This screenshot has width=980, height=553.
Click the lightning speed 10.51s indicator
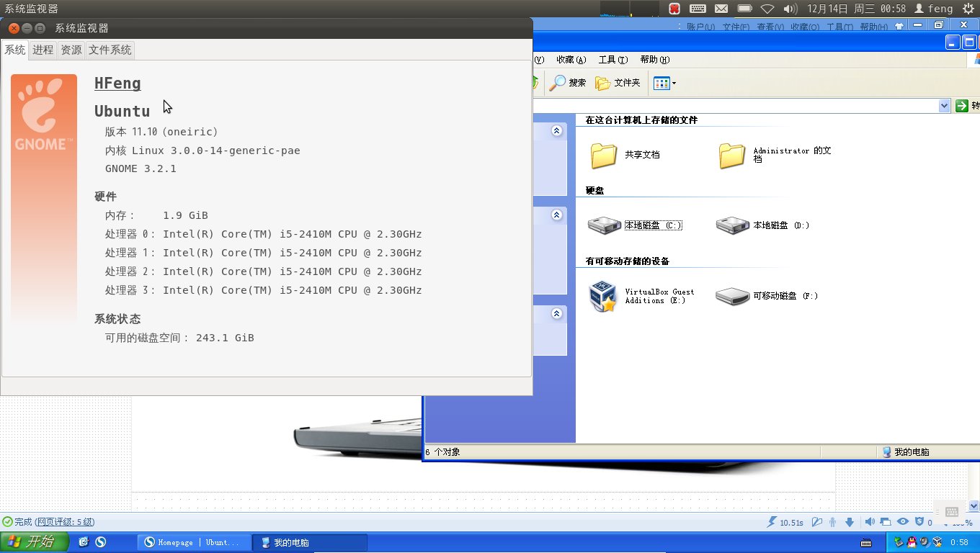(x=785, y=523)
